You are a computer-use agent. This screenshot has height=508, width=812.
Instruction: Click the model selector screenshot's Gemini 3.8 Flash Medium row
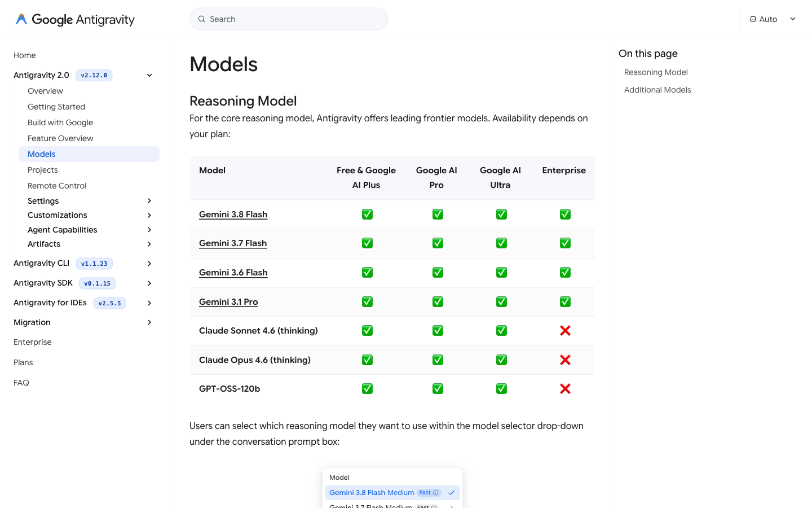click(x=392, y=493)
